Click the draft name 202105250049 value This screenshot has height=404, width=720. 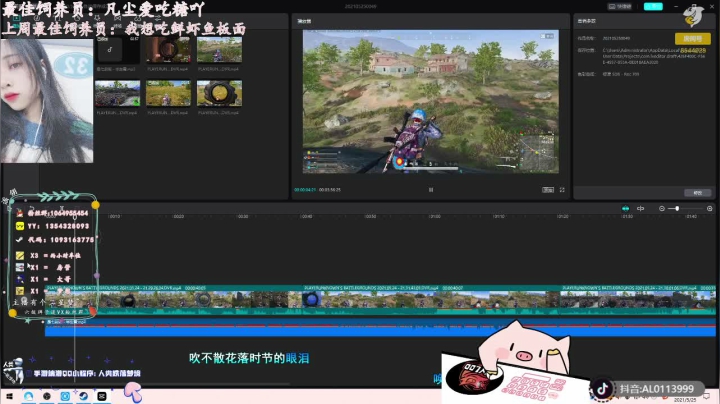click(616, 39)
